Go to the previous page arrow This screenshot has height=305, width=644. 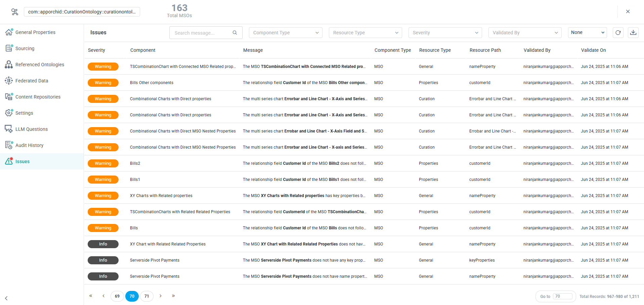[x=103, y=296]
